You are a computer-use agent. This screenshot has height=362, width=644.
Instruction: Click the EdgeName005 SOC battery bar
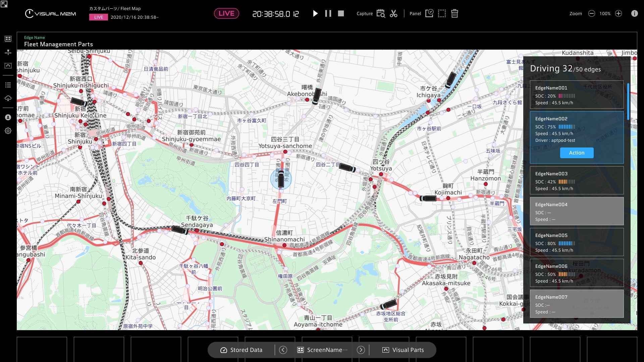point(567,243)
